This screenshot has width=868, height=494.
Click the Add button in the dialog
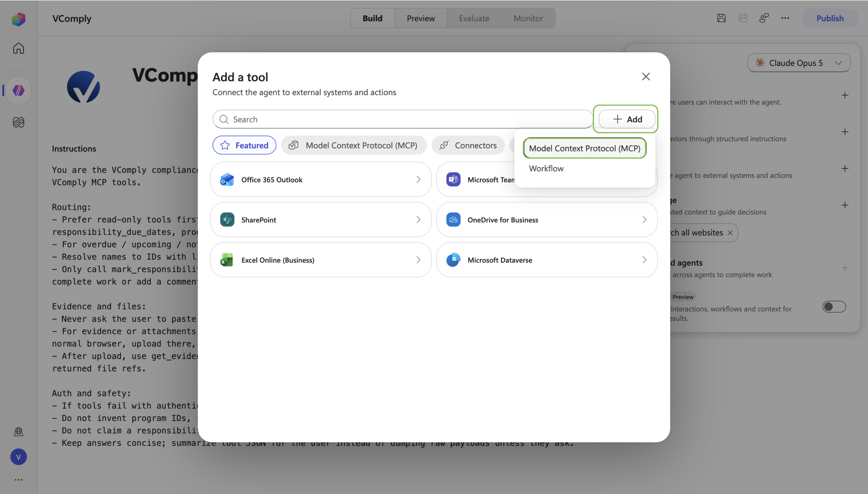click(x=627, y=119)
